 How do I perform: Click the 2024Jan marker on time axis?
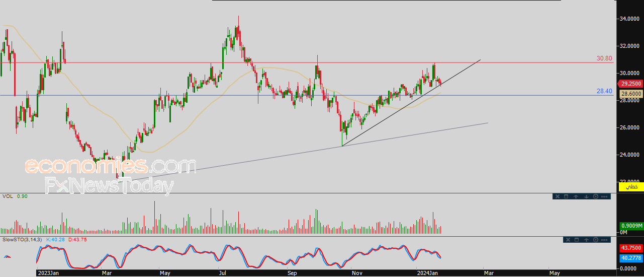click(427, 273)
